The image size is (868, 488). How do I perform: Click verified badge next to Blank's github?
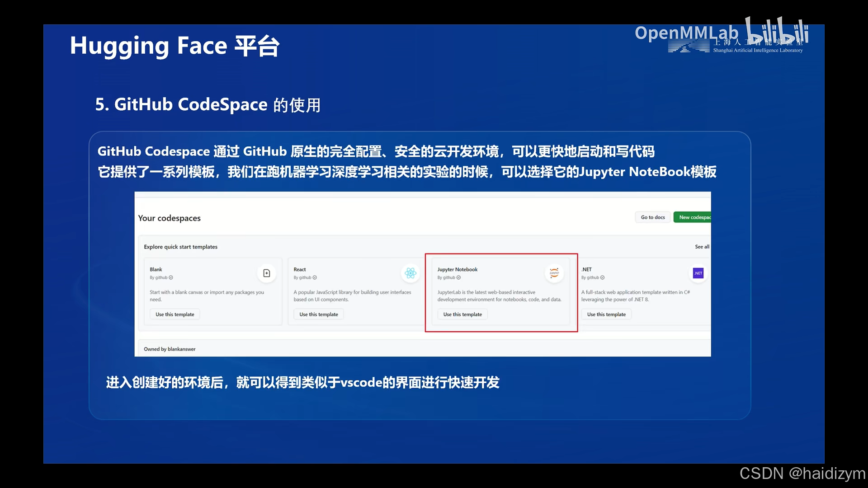[171, 278]
